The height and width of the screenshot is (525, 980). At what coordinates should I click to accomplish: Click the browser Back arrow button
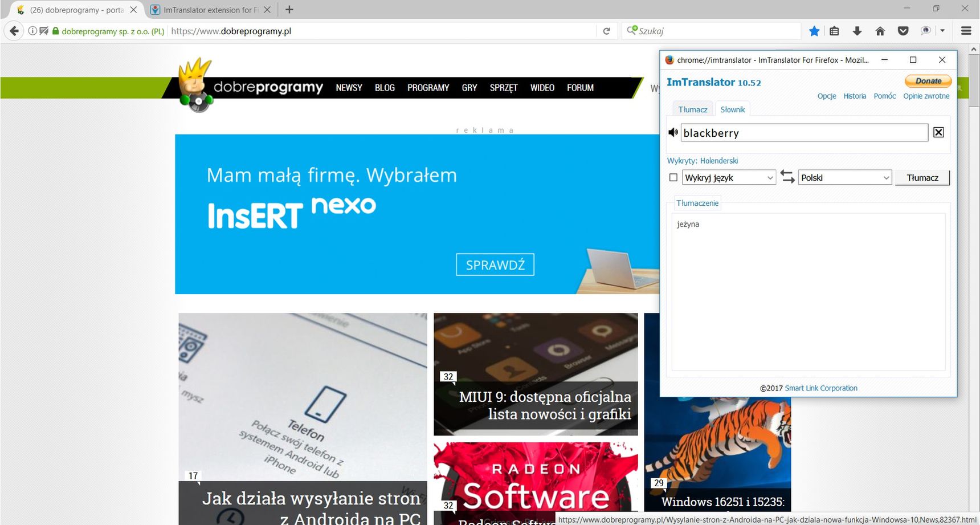tap(14, 31)
